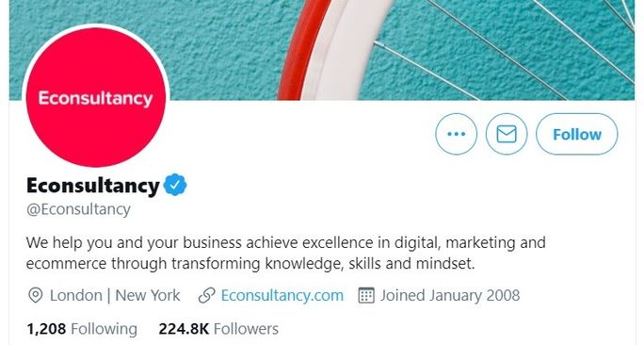
Task: Select the @Econsultancy handle text
Action: 78,209
